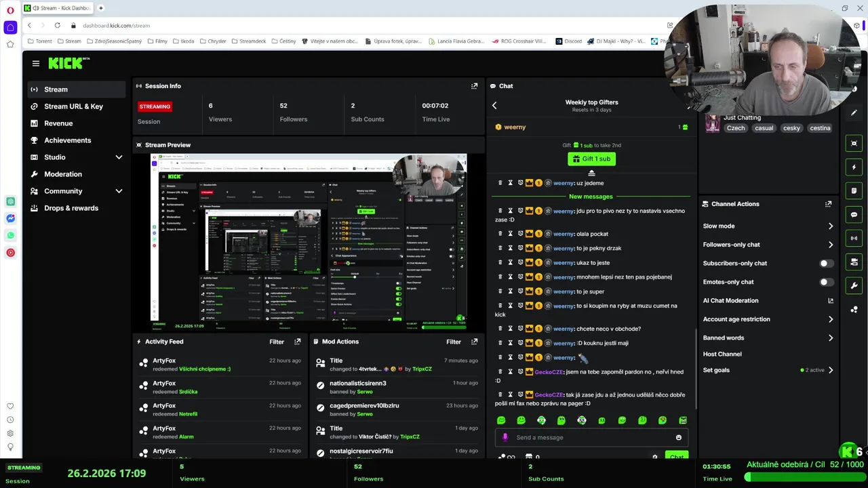Open external AI Chat Moderation link icon
Image resolution: width=868 pixels, height=488 pixels.
tap(831, 301)
